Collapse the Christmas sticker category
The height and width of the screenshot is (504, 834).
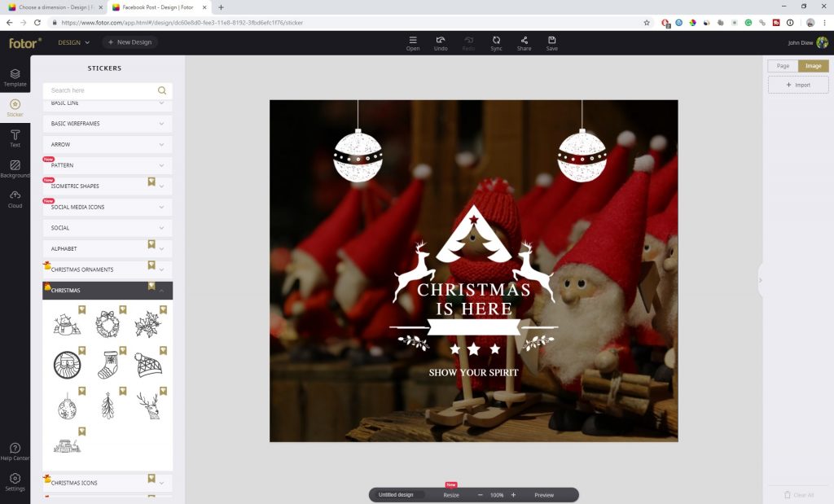click(x=108, y=291)
